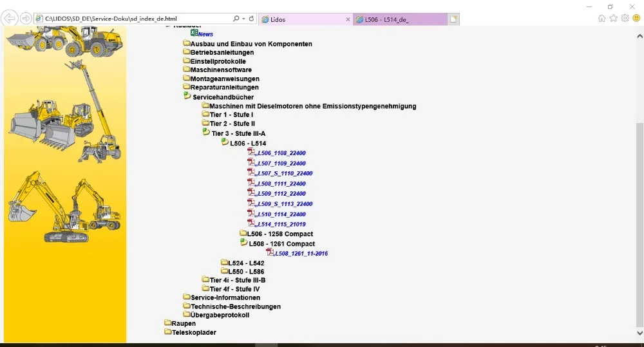Viewport: 644px width, 347px height.
Task: Click the PDF icon beside L510_1114_22400
Action: pos(251,212)
